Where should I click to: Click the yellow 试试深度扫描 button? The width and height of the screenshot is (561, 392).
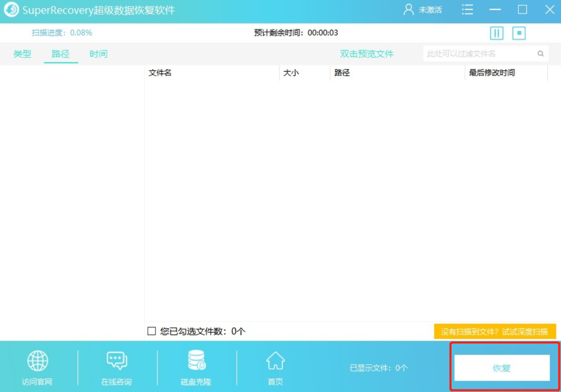click(494, 332)
